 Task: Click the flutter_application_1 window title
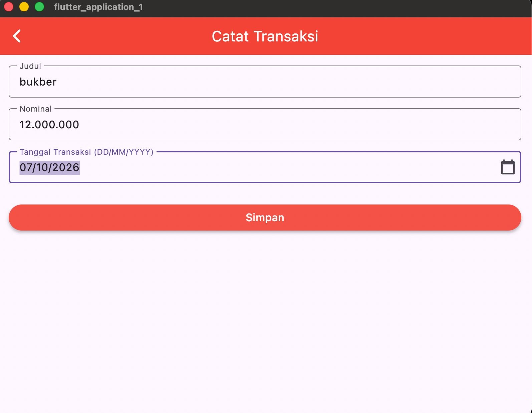coord(98,7)
